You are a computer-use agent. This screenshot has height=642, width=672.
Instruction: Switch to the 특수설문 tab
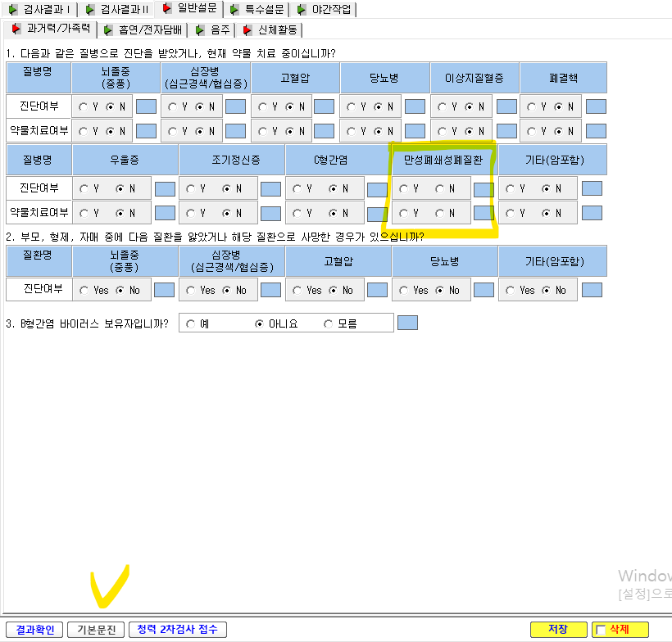point(257,9)
